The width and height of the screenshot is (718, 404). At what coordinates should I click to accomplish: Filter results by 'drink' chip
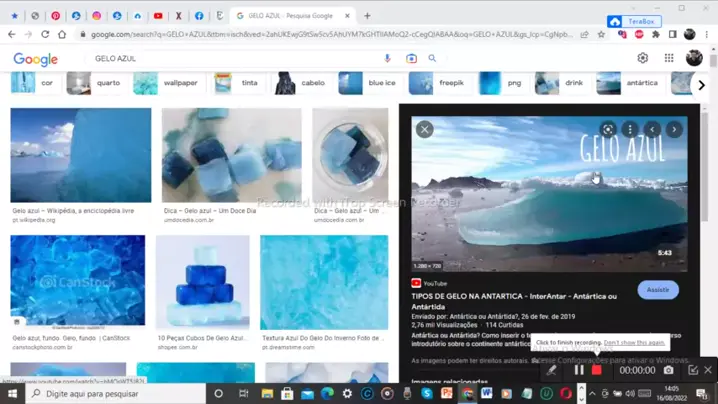(x=562, y=83)
